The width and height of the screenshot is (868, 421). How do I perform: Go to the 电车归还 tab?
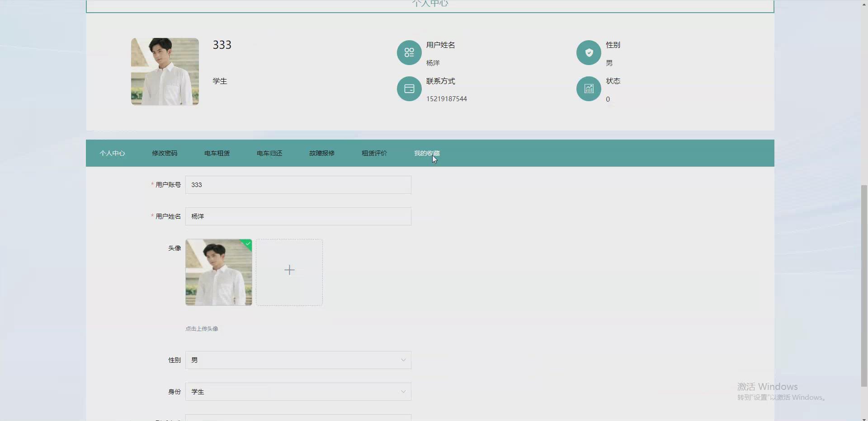pos(269,153)
